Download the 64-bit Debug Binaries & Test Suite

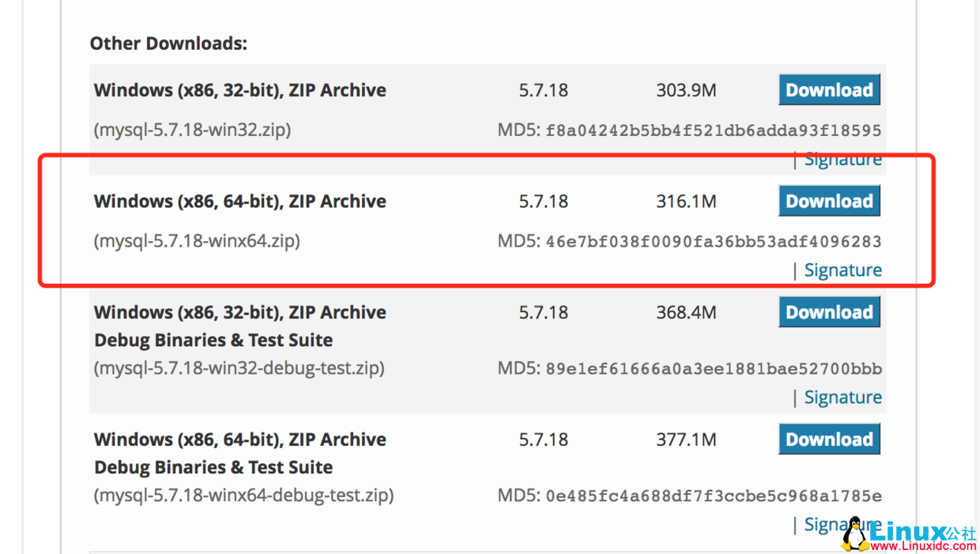click(829, 439)
